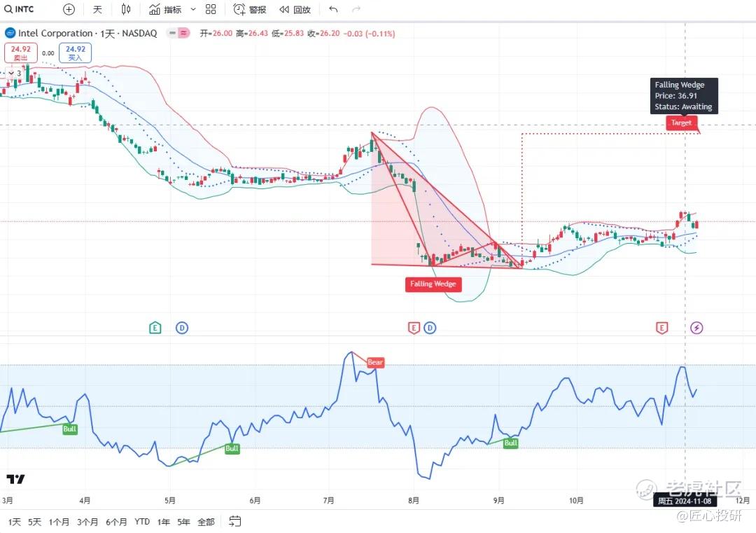Open the go-to-date calendar icon

point(234,521)
